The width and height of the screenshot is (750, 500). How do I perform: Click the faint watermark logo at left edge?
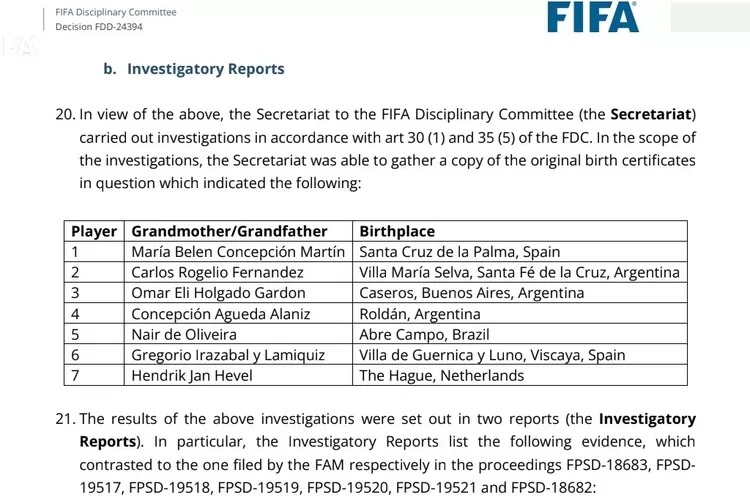coord(15,46)
